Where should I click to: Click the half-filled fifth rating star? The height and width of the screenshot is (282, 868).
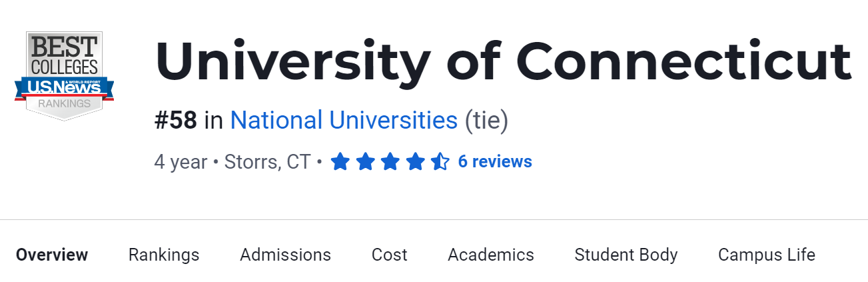click(440, 162)
